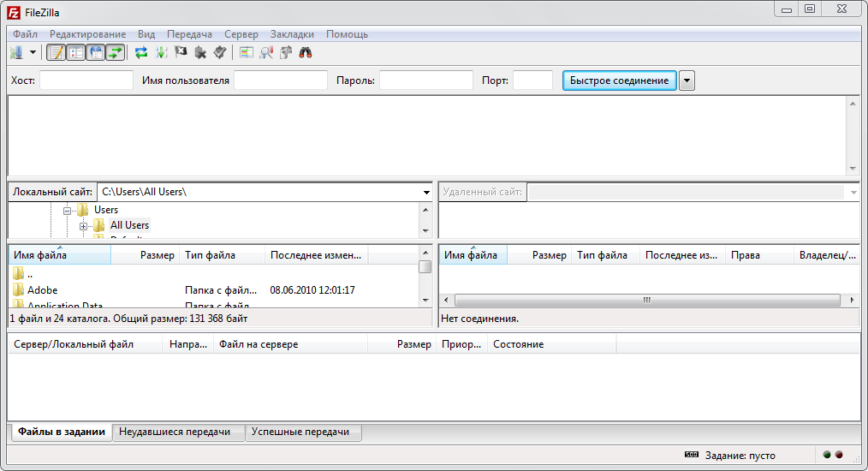This screenshot has width=868, height=471.
Task: Switch to Файлы в задании tab
Action: click(61, 432)
